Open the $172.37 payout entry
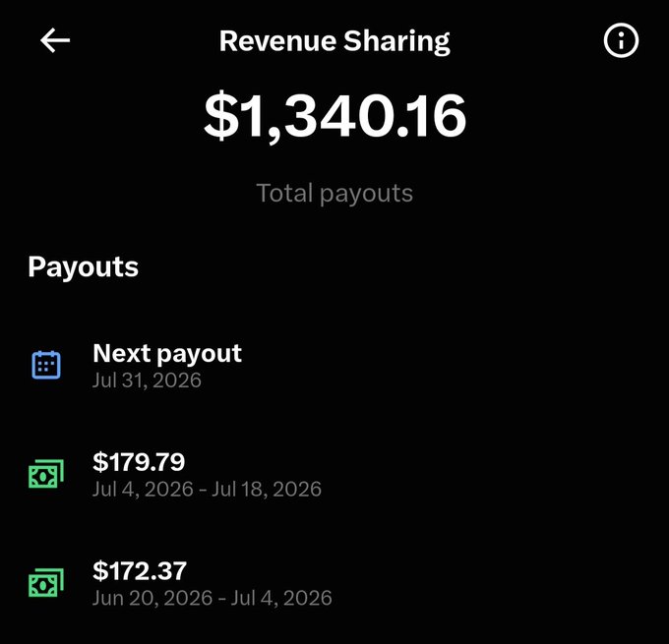 (334, 583)
